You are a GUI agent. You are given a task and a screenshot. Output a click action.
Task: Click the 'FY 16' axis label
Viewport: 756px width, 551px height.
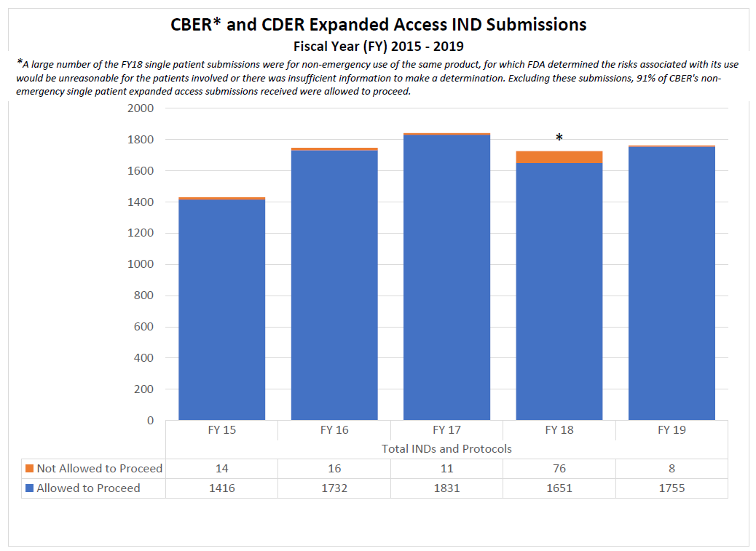pyautogui.click(x=334, y=430)
